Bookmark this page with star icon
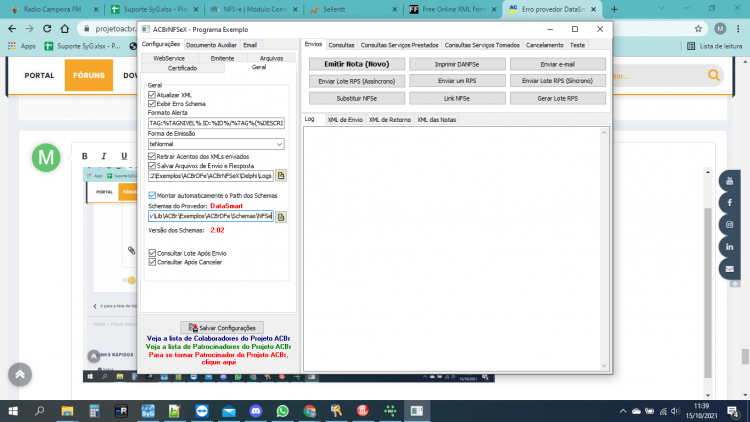The height and width of the screenshot is (422, 750). click(698, 29)
